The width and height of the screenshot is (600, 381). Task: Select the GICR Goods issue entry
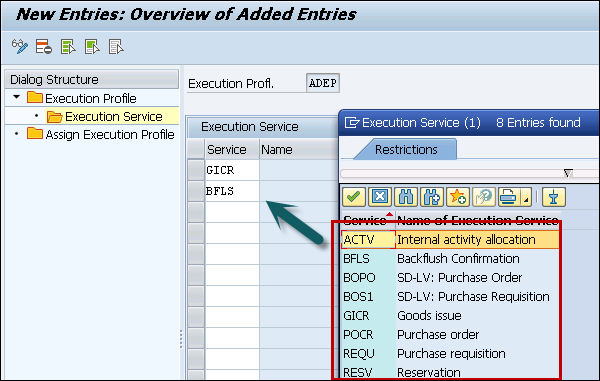(450, 316)
